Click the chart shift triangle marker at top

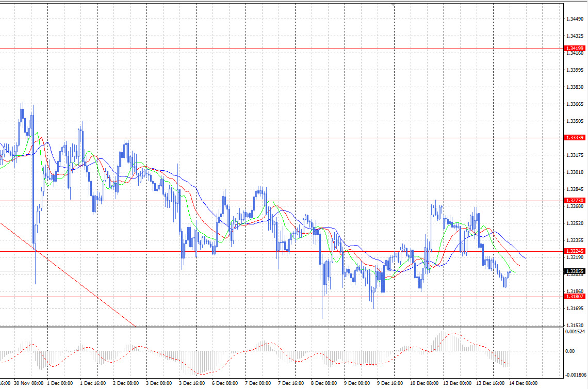(393, 5)
